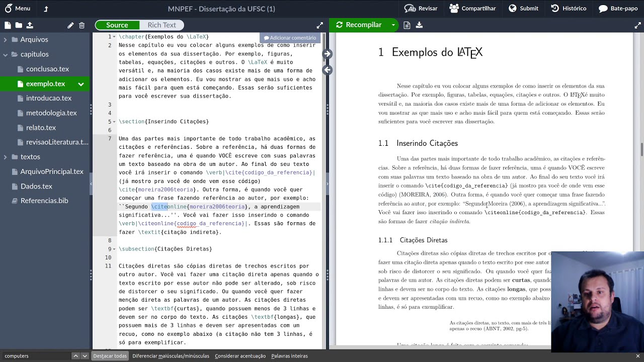Click the trash delete icon
The height and width of the screenshot is (362, 644).
point(82,25)
